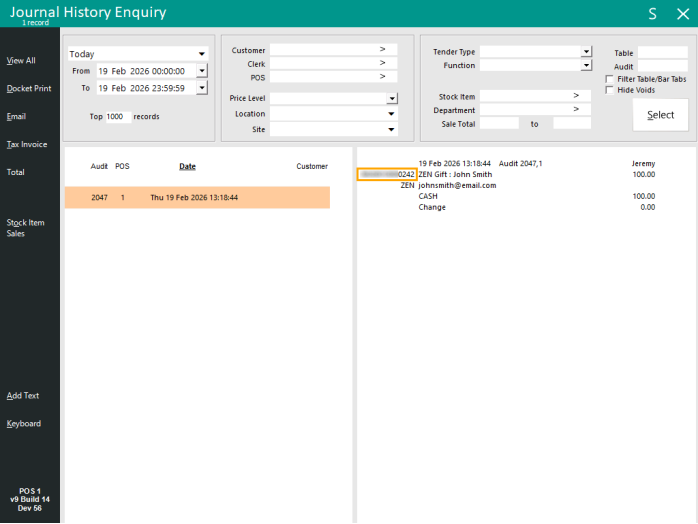Click the S icon in title bar

point(652,13)
